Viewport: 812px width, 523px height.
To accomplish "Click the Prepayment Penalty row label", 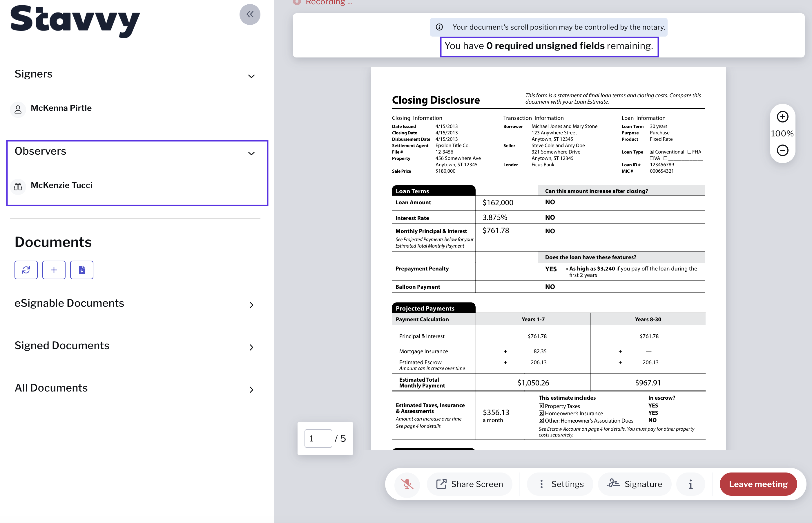I will 422,269.
